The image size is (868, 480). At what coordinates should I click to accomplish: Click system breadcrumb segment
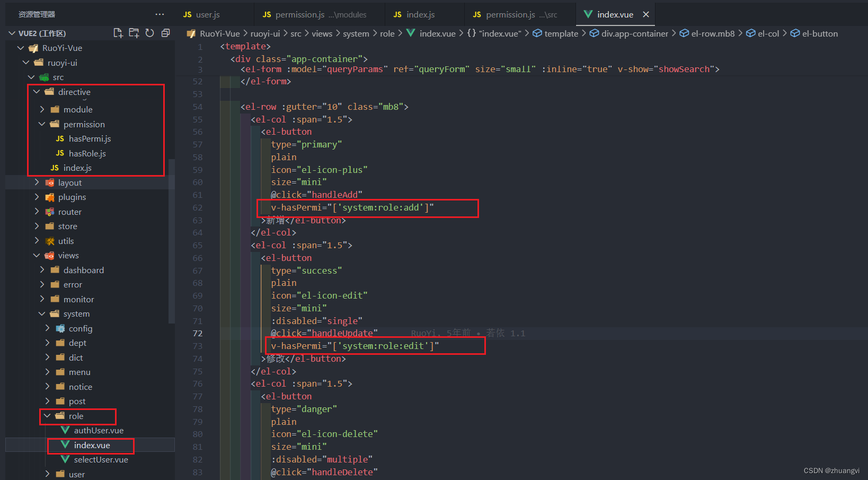[x=356, y=33]
